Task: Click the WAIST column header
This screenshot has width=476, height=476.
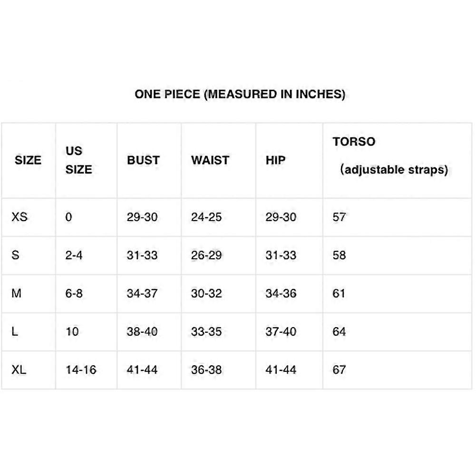Action: (x=210, y=160)
